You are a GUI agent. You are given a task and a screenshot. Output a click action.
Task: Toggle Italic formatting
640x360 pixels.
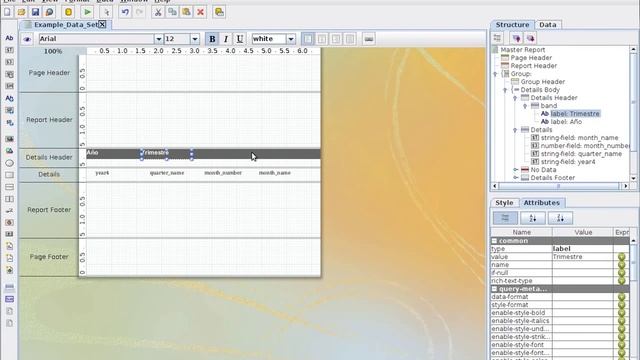[226, 39]
